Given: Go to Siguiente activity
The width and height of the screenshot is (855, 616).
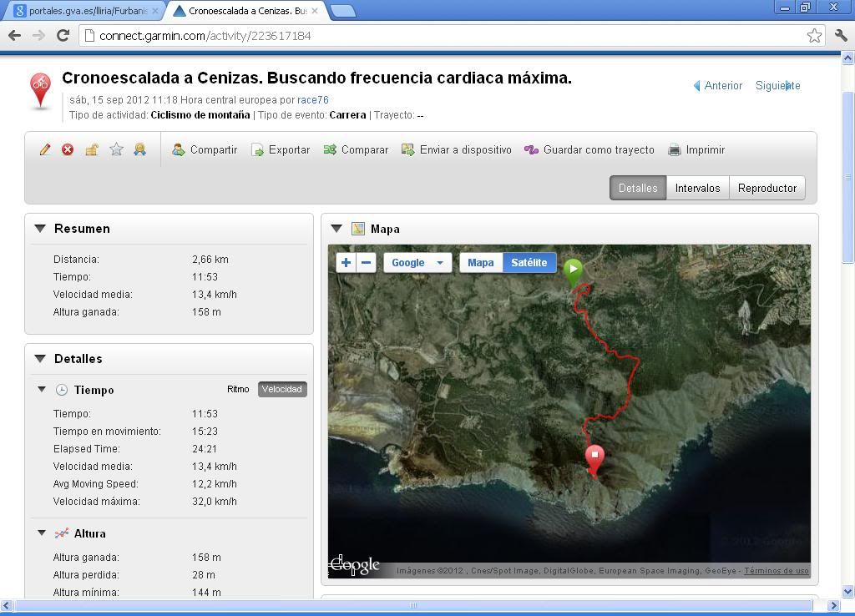Looking at the screenshot, I should tap(777, 86).
